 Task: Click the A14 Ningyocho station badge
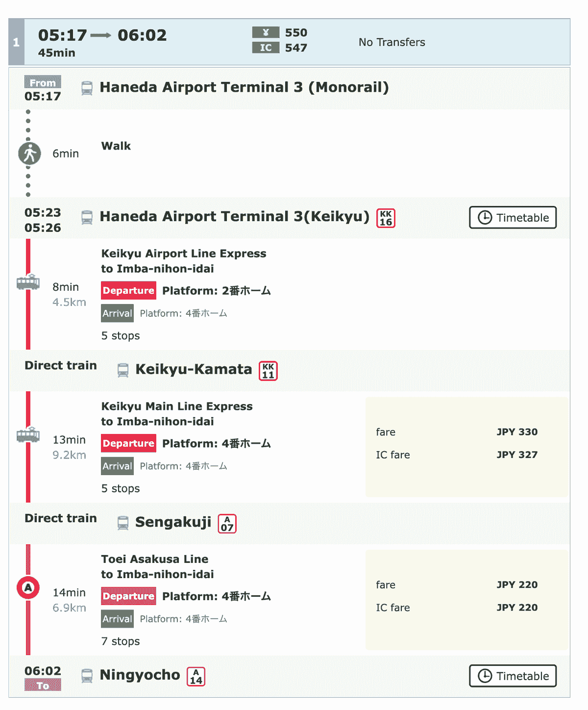tap(196, 677)
